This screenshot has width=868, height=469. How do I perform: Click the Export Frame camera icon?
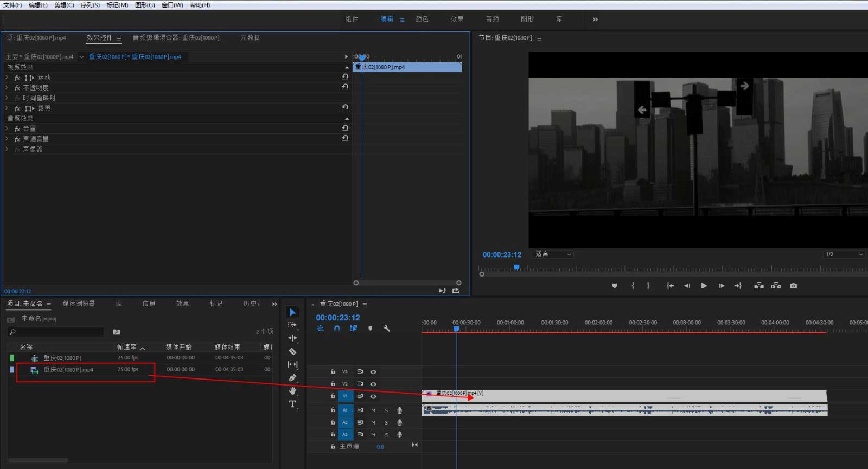click(x=793, y=286)
